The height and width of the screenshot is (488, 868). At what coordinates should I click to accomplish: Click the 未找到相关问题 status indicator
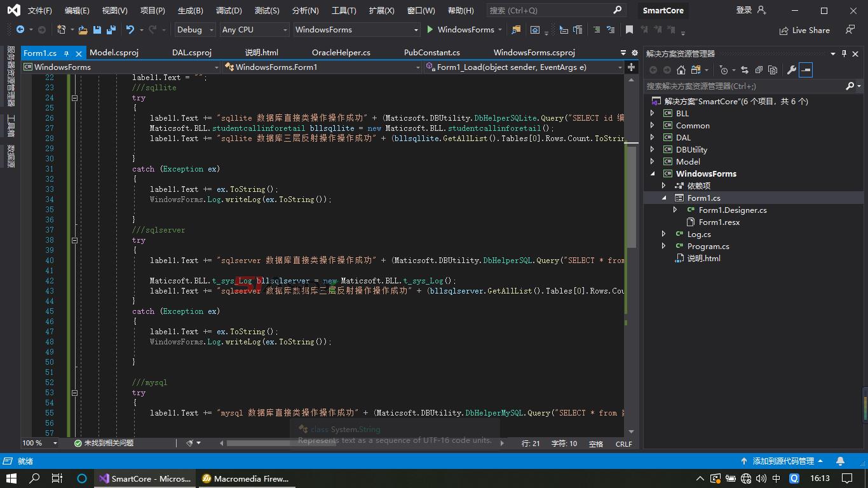pyautogui.click(x=104, y=443)
